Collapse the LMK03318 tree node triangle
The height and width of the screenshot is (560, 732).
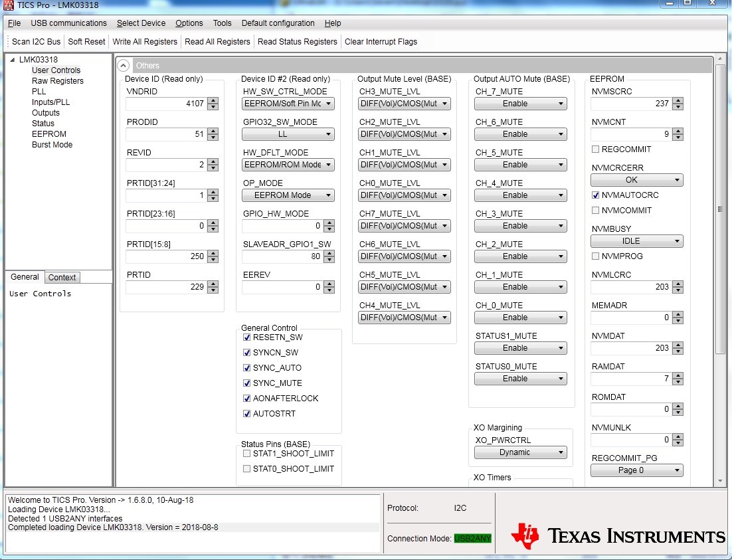pos(13,60)
